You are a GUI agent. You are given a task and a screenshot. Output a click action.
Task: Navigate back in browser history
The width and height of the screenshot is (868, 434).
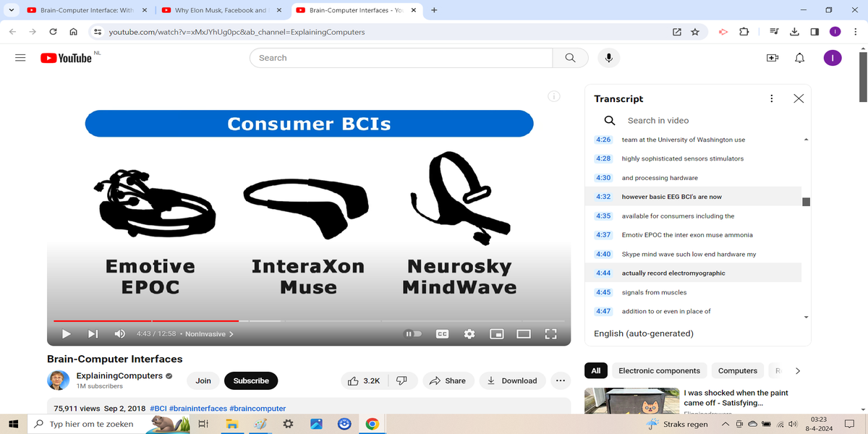[12, 32]
